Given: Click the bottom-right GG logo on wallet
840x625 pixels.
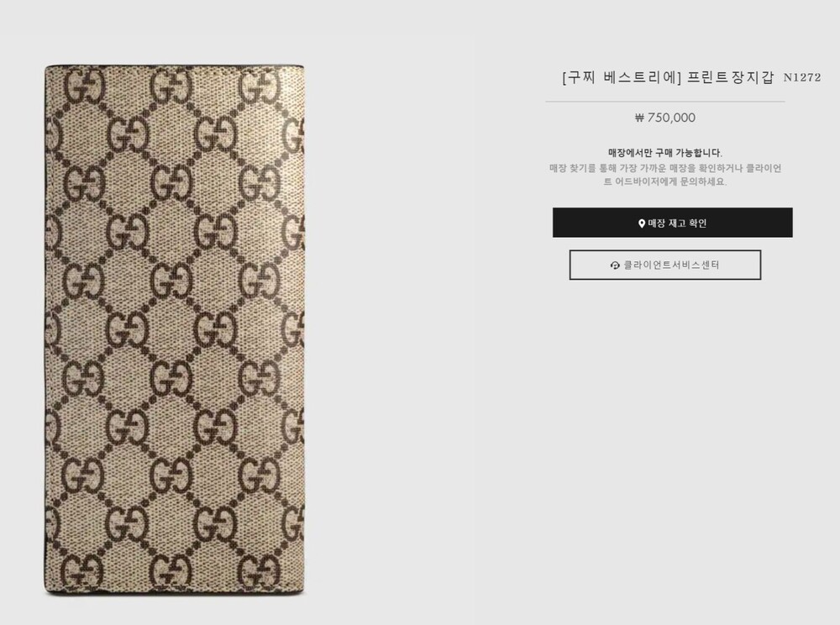Looking at the screenshot, I should click(x=259, y=571).
